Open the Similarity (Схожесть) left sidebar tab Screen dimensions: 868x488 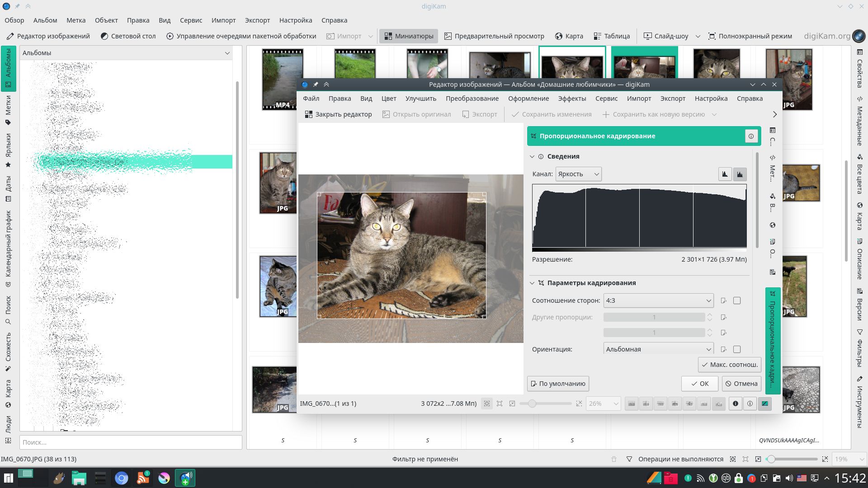[x=8, y=352]
